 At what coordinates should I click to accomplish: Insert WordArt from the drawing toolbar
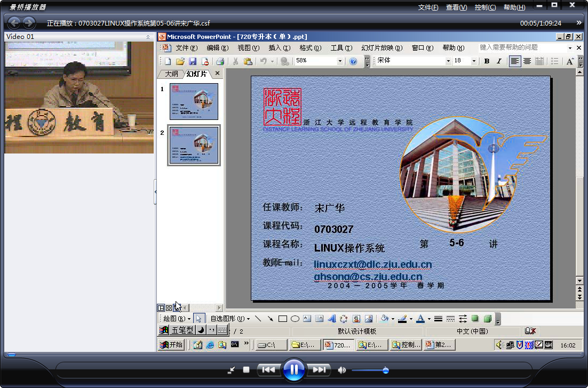pos(331,319)
